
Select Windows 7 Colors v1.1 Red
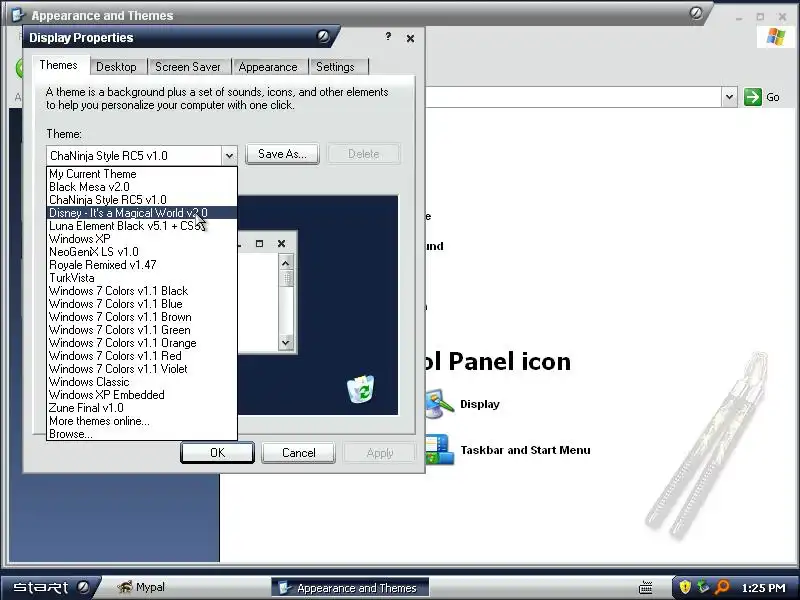(x=142, y=356)
